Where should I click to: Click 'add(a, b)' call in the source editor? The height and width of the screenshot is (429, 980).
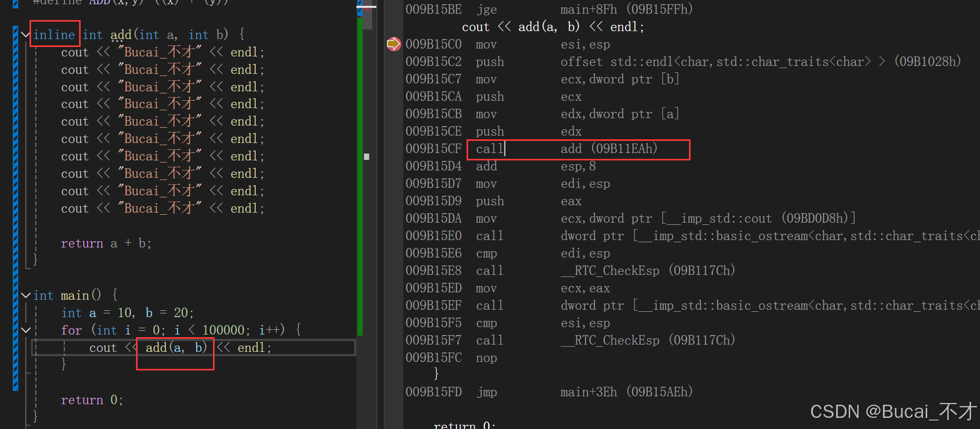176,348
